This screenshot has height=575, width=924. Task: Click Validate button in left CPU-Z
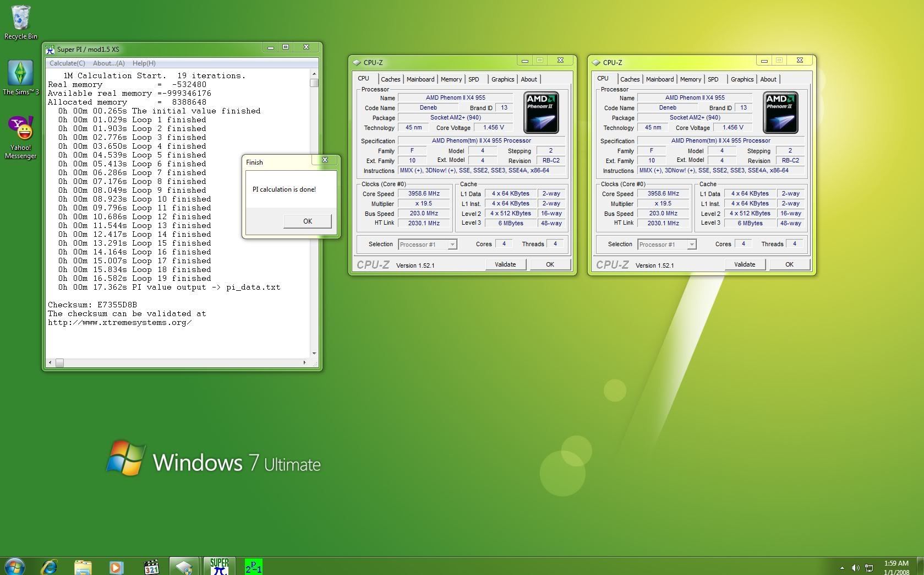point(505,264)
